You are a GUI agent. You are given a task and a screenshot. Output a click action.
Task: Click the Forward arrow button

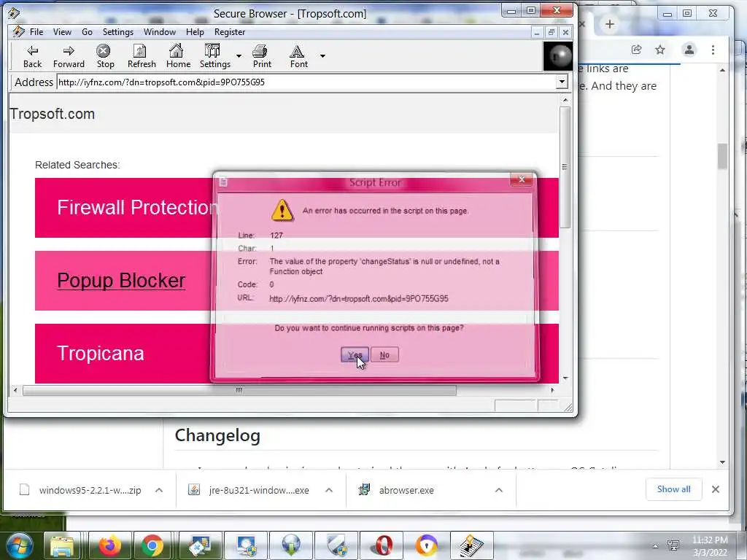click(x=69, y=56)
